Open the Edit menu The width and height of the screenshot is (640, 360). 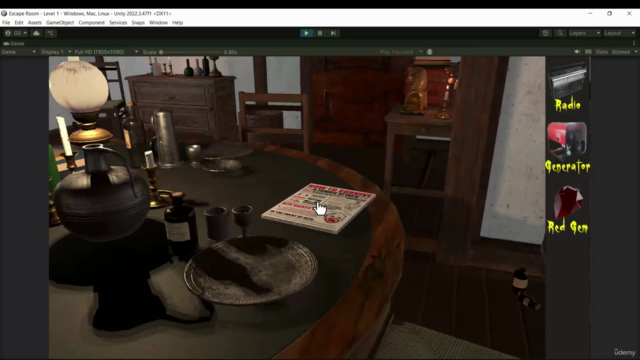(19, 22)
